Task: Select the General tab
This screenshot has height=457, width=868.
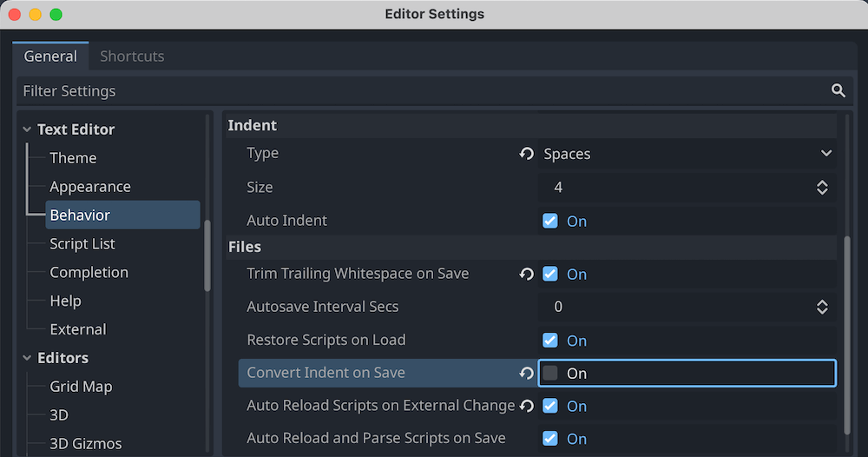Action: [x=50, y=56]
